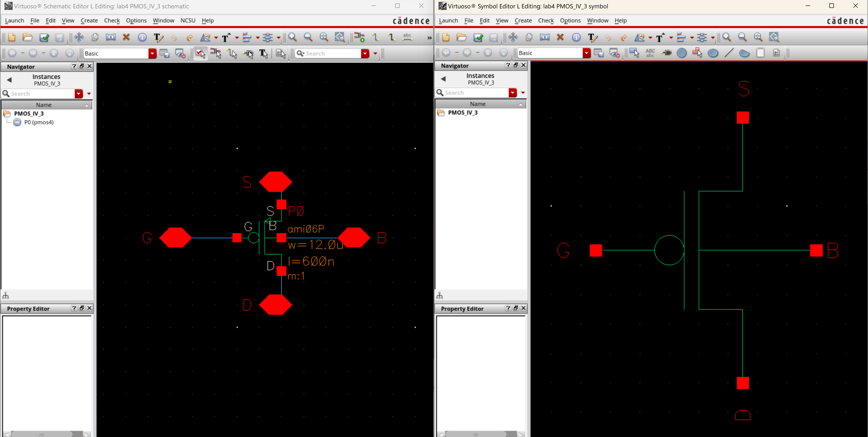Image resolution: width=868 pixels, height=437 pixels.
Task: Select the circle shape tool in Symbol Editor
Action: click(681, 53)
